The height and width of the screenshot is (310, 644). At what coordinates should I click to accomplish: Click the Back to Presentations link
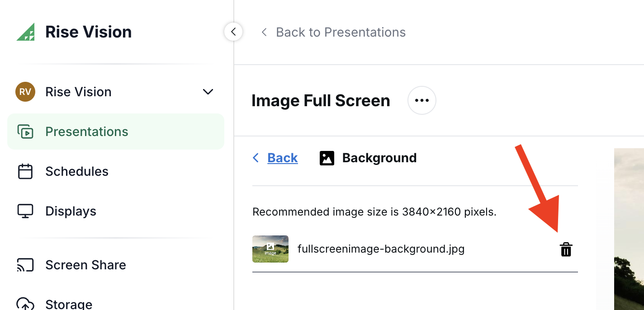[341, 32]
